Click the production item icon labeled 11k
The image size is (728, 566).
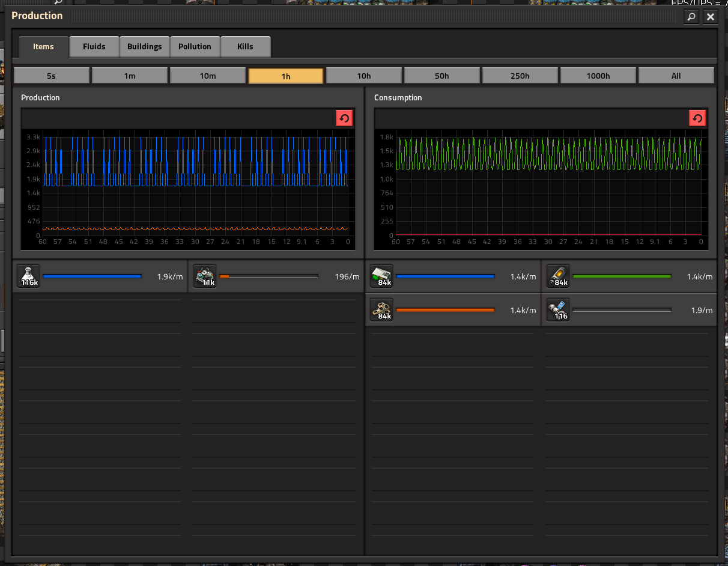coord(205,276)
